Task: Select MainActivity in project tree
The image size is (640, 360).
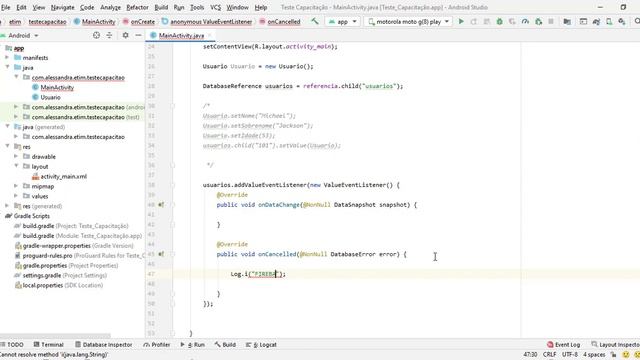Action: [x=53, y=87]
